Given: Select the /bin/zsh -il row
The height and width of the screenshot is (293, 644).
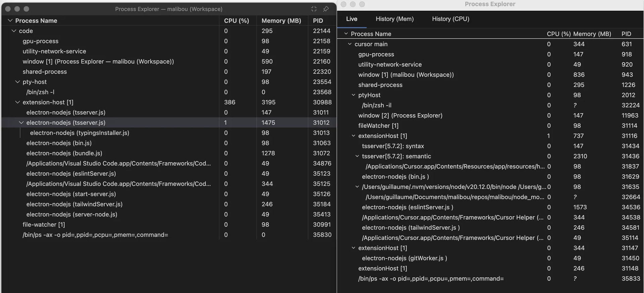Looking at the screenshot, I should pyautogui.click(x=490, y=105).
